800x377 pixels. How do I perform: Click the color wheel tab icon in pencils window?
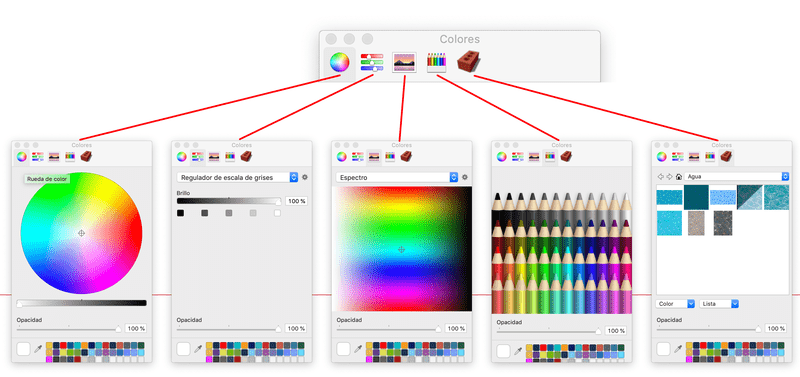click(502, 157)
